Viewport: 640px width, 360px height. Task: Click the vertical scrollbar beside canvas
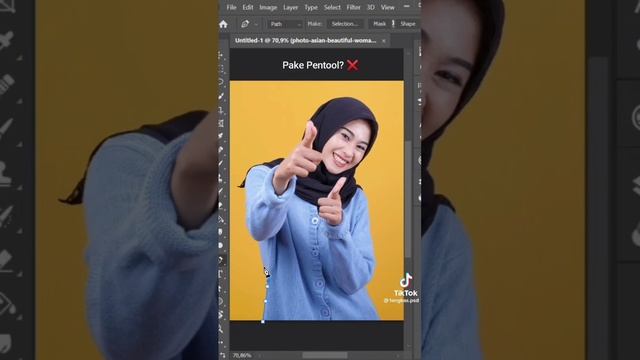coord(408,200)
